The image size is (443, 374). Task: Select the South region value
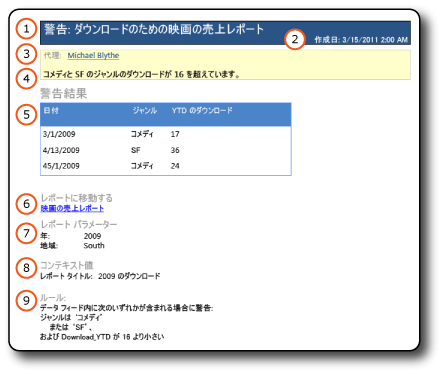(x=94, y=246)
